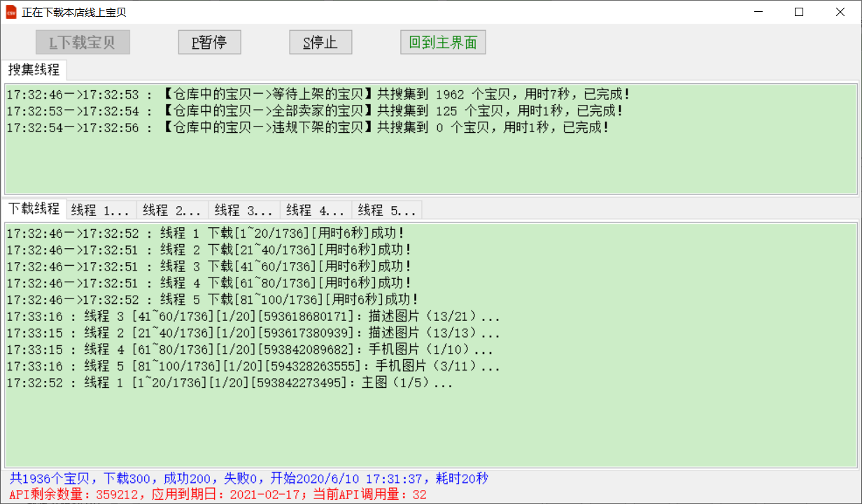The image size is (862, 504).
Task: Click the red API剩余数量 status line
Action: click(218, 495)
